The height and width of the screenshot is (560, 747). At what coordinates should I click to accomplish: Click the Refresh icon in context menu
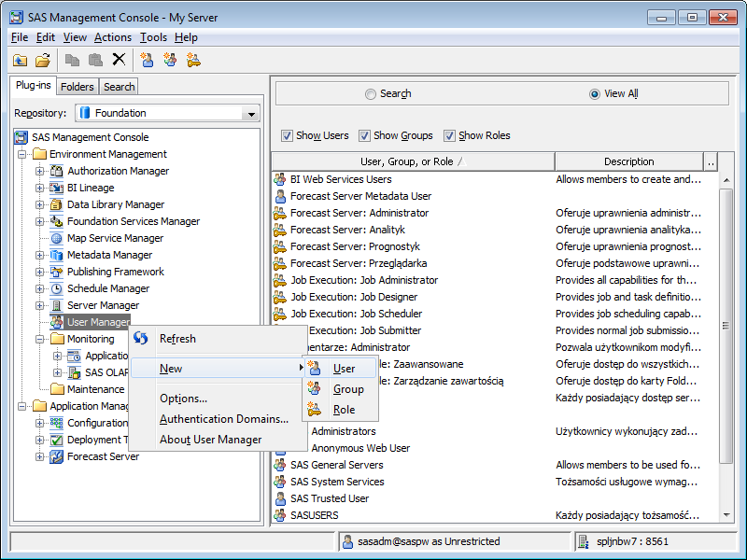pos(141,338)
